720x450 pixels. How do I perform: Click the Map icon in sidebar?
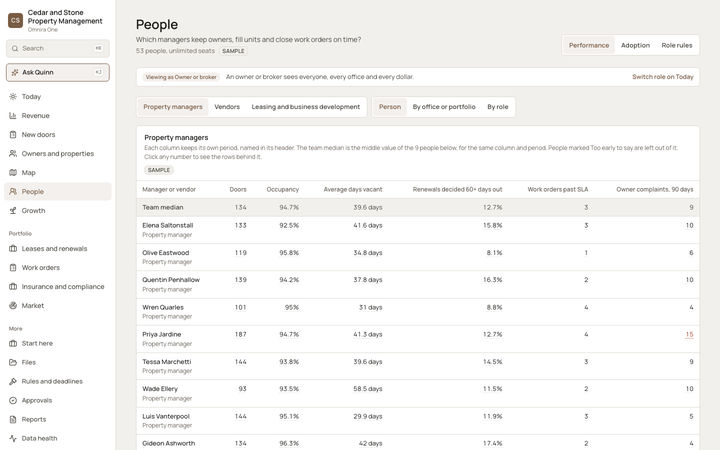coord(13,173)
